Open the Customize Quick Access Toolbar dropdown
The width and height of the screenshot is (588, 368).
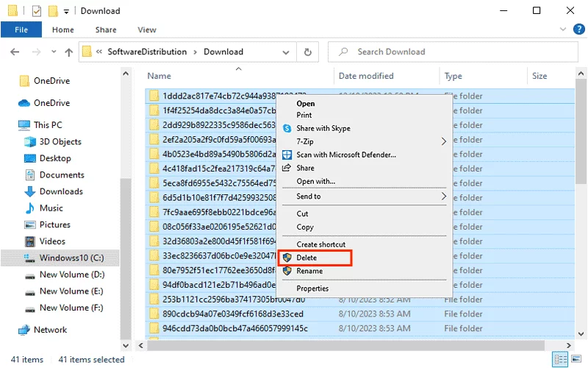click(x=66, y=12)
